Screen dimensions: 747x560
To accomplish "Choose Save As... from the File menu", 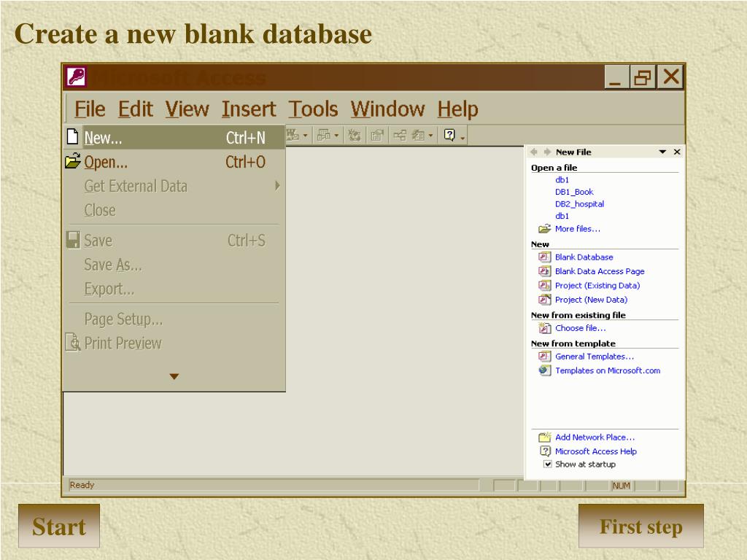I will pos(174,265).
